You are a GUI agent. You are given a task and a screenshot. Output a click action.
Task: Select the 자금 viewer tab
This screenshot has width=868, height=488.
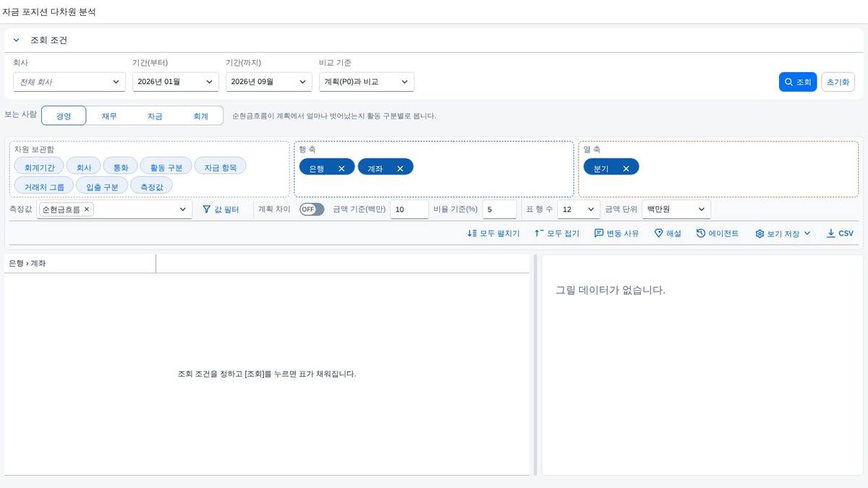click(x=155, y=116)
